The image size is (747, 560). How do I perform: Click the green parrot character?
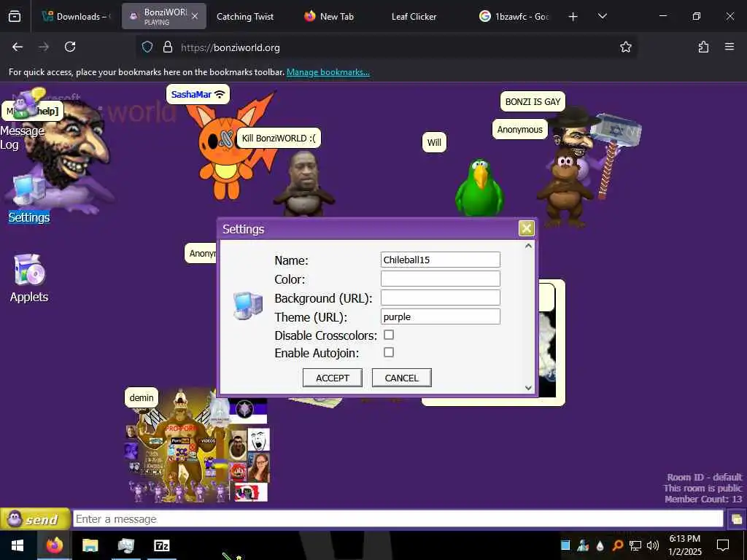479,187
